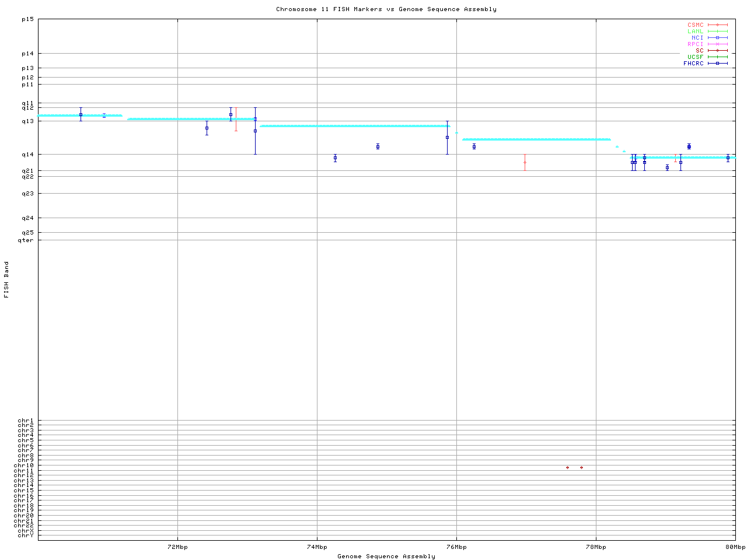The image size is (747, 560).
Task: Click the p14 band label
Action: 28,54
